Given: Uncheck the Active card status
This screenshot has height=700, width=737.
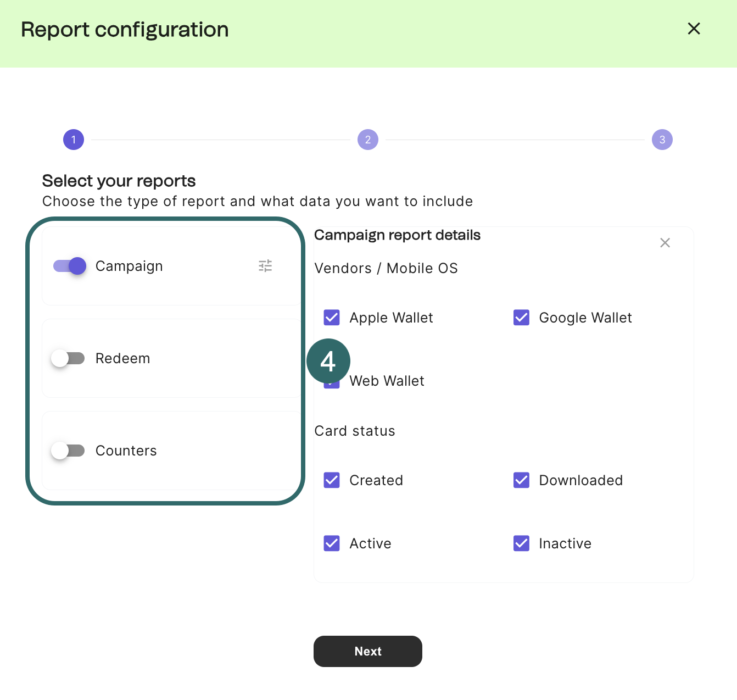Looking at the screenshot, I should point(331,543).
